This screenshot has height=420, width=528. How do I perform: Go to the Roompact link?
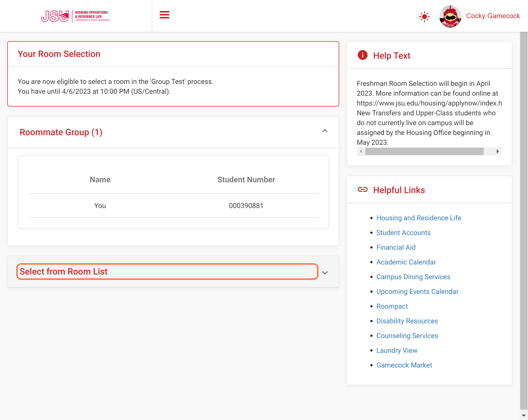click(392, 306)
